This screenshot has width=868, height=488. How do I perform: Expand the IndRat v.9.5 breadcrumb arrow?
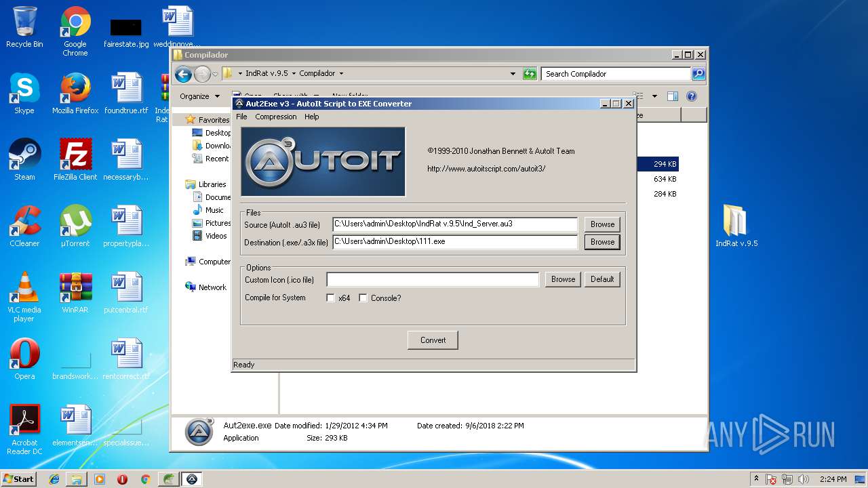click(x=293, y=74)
